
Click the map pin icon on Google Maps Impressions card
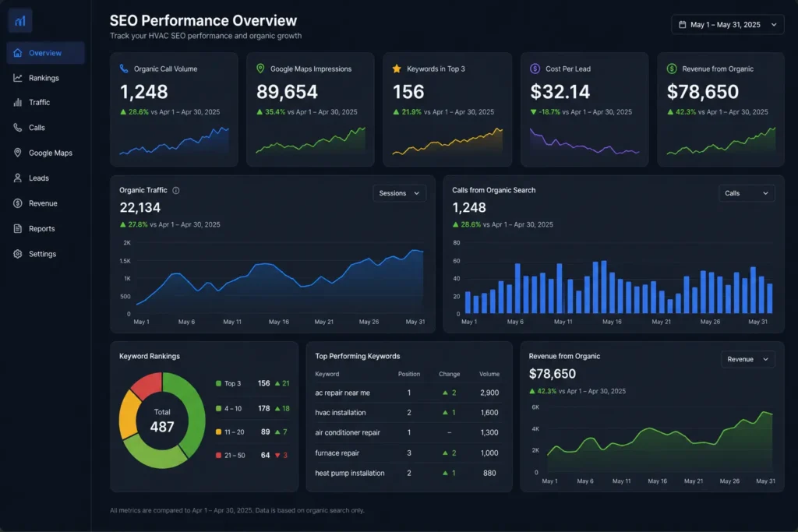(x=260, y=69)
